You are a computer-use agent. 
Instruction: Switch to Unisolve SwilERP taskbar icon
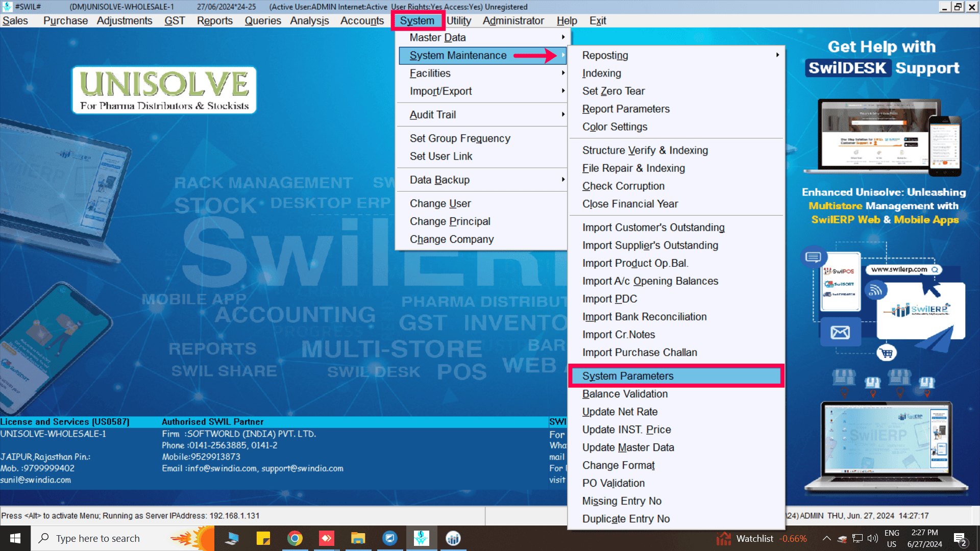(422, 538)
